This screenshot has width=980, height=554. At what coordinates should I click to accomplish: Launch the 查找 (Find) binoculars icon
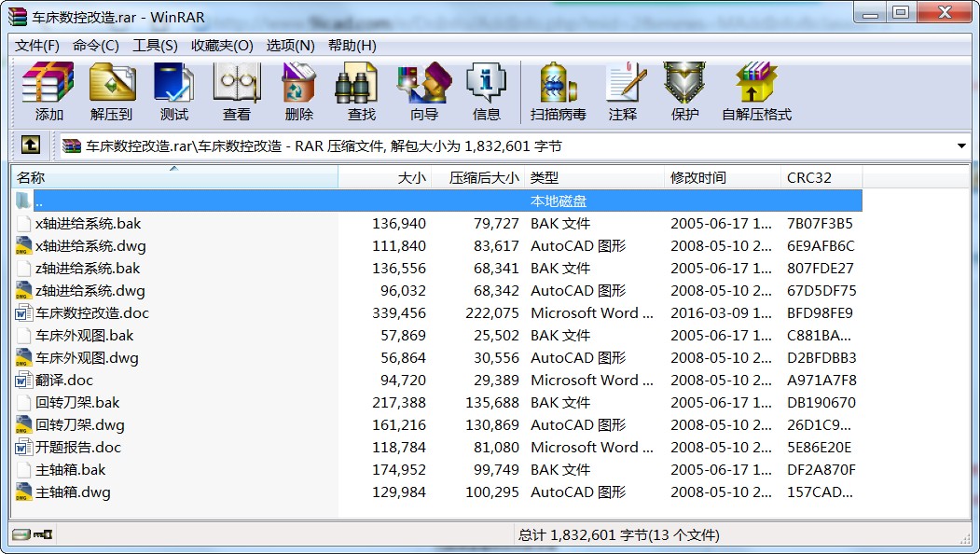[361, 91]
